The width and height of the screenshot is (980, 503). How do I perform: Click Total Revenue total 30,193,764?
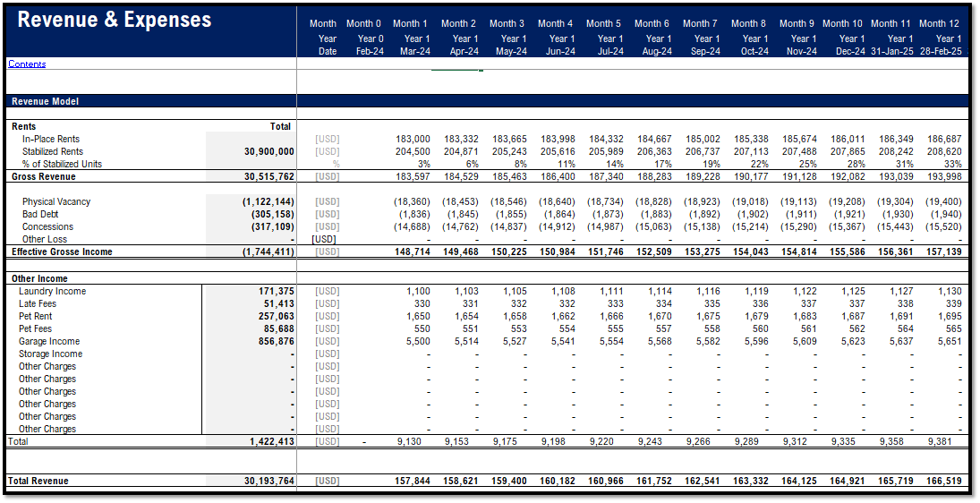pyautogui.click(x=268, y=482)
